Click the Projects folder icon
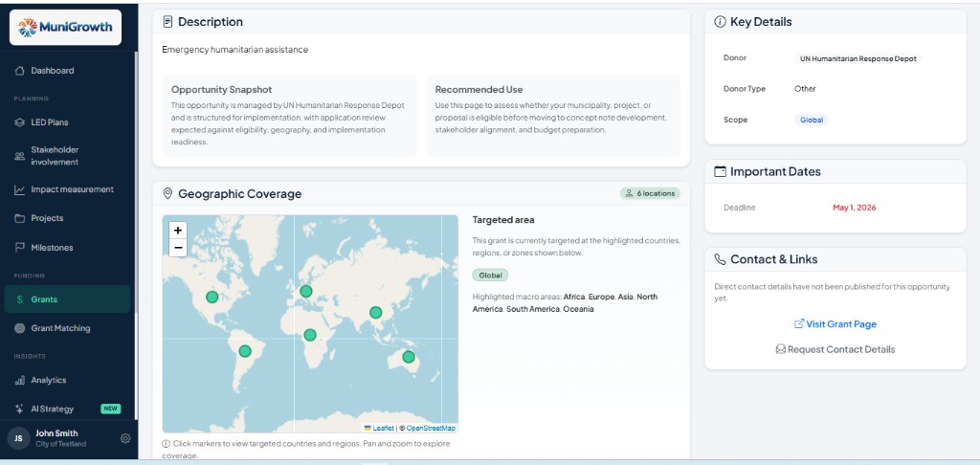The image size is (980, 465). pos(19,218)
